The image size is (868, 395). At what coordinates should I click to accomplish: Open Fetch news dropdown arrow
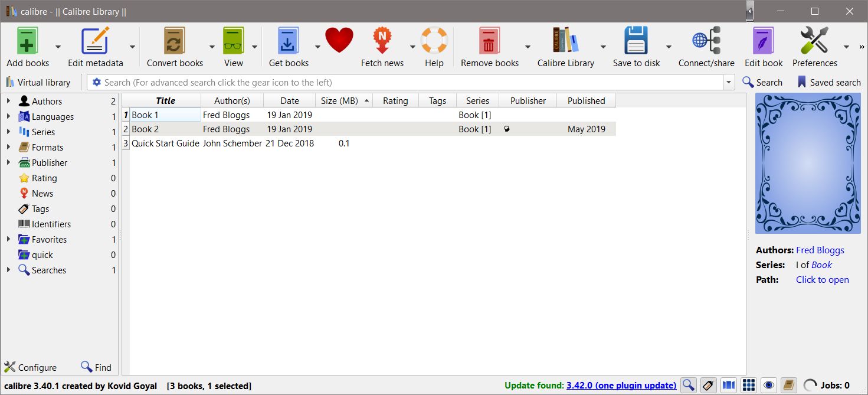pos(412,47)
